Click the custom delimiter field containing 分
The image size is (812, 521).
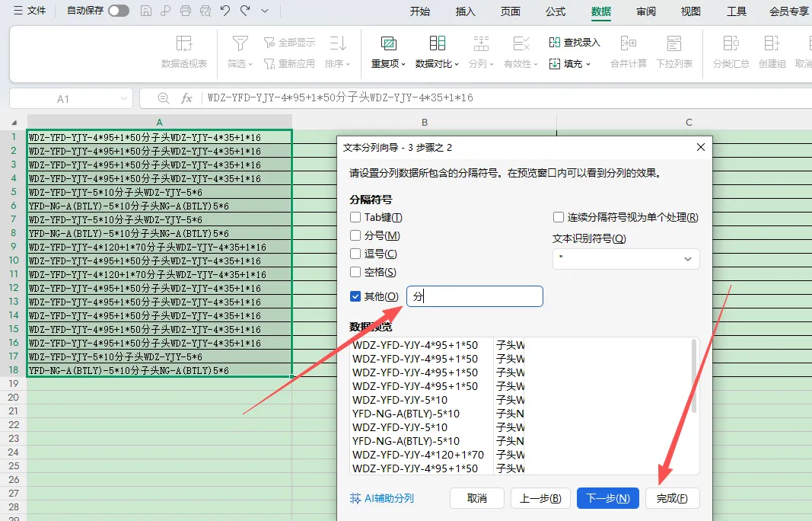point(474,296)
